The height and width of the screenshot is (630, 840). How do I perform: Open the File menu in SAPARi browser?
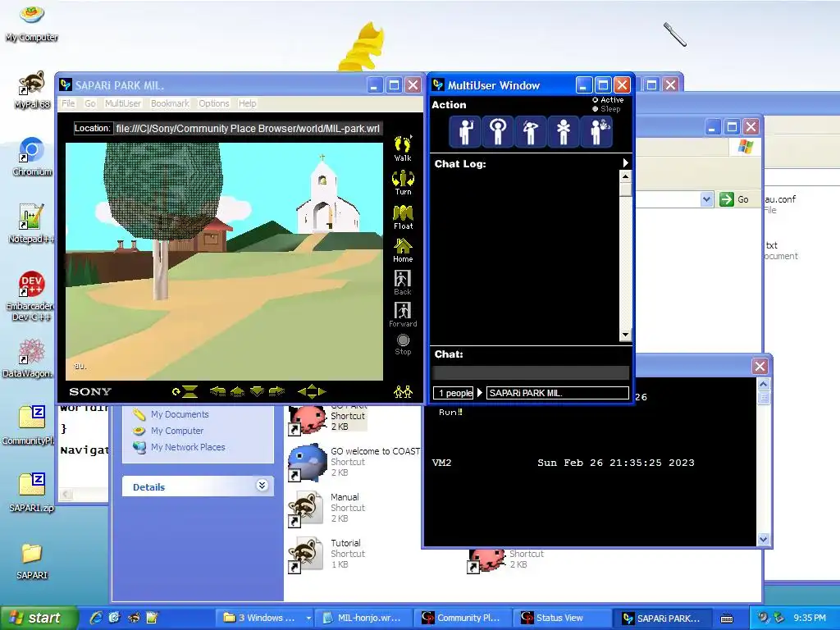68,103
